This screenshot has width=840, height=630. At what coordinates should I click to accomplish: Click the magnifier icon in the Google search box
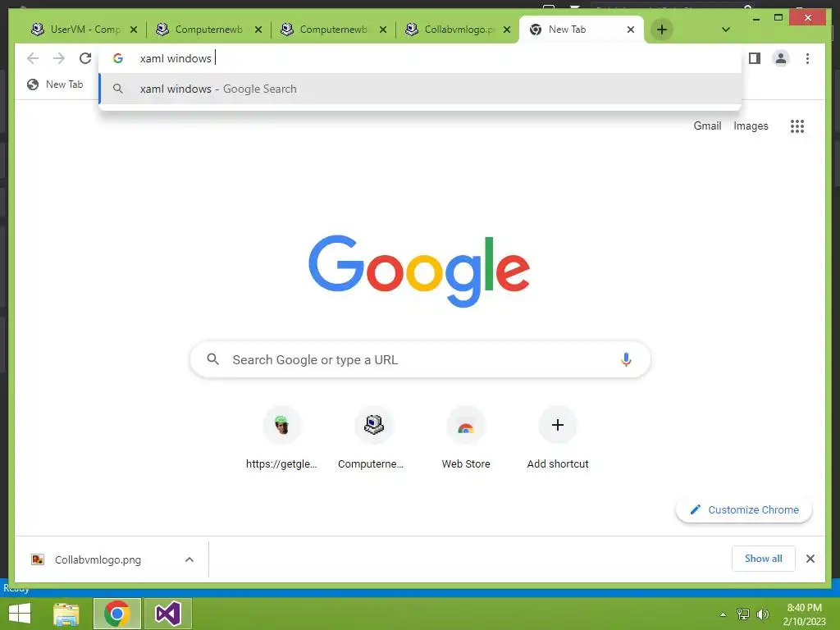tap(212, 359)
